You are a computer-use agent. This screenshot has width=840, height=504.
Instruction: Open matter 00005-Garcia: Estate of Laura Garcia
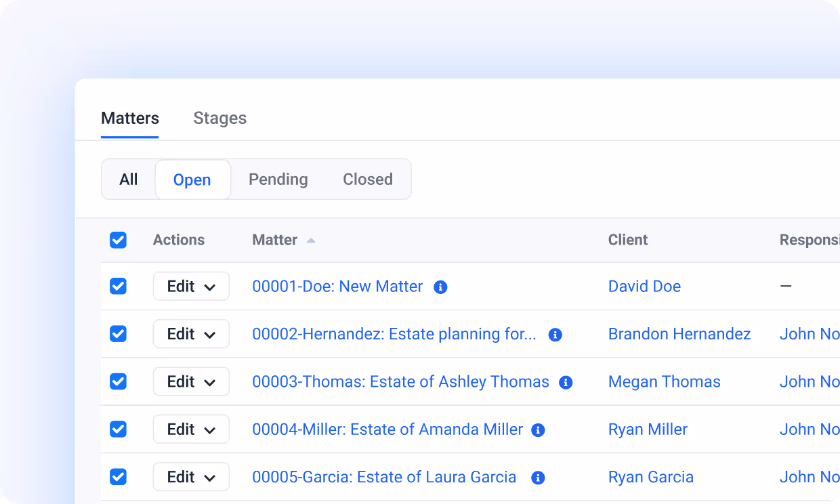[x=384, y=477]
